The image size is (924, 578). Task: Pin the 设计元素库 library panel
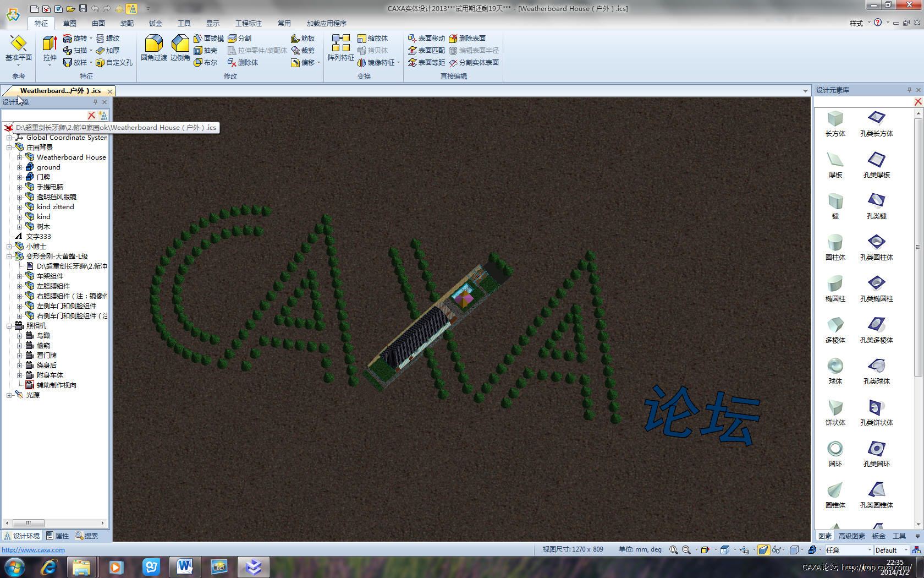pos(909,90)
